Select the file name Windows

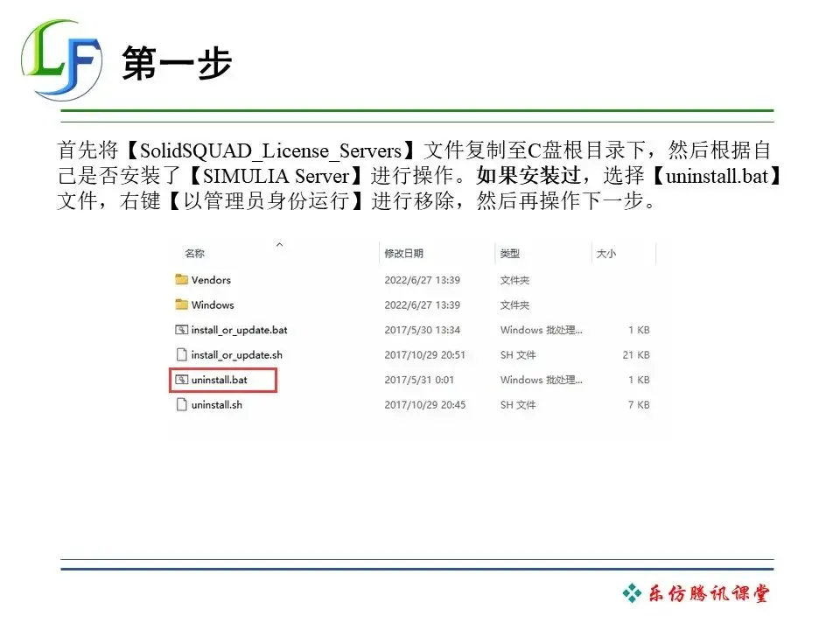point(213,304)
